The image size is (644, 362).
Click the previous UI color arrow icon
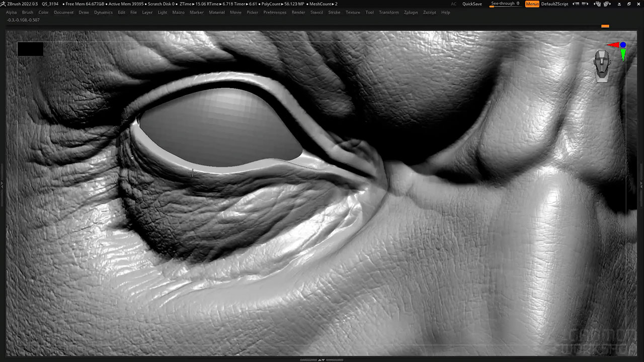[575, 4]
